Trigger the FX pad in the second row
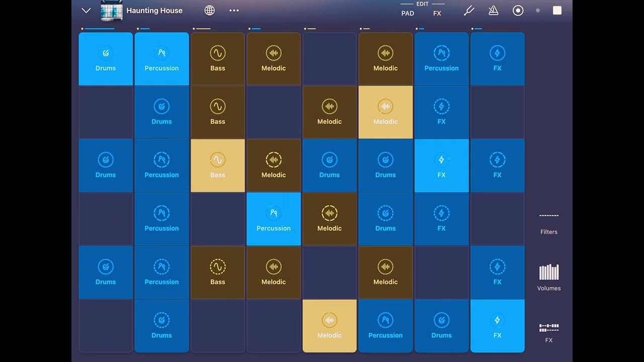 [x=442, y=113]
